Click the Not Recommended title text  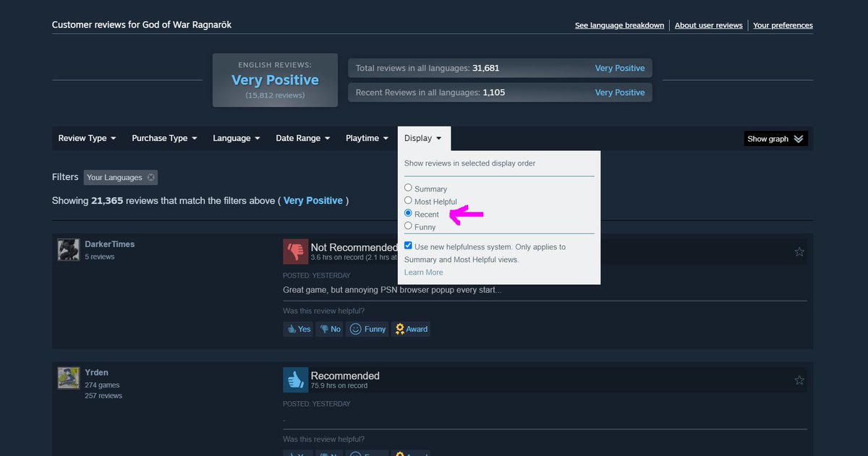(354, 247)
